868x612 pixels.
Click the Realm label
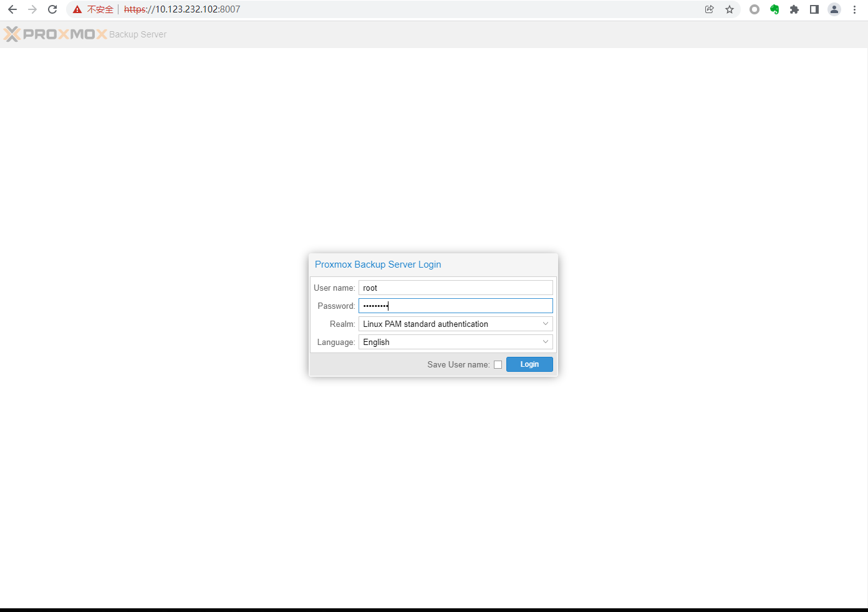coord(342,324)
